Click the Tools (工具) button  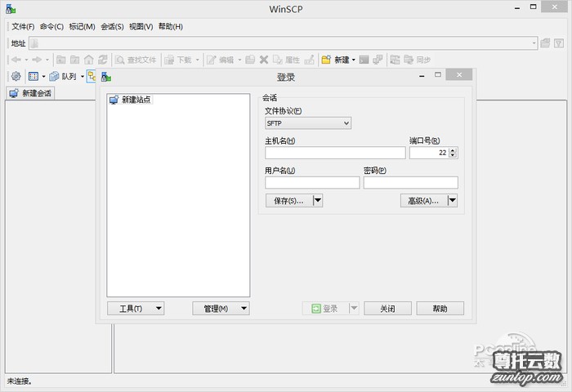[136, 309]
